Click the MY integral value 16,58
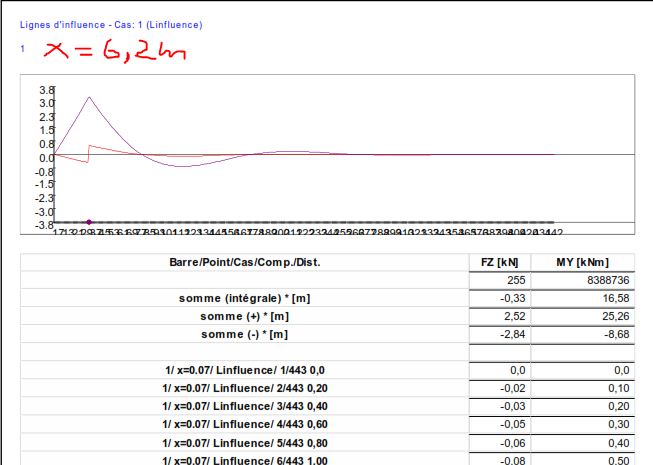653x465 pixels. (x=582, y=298)
